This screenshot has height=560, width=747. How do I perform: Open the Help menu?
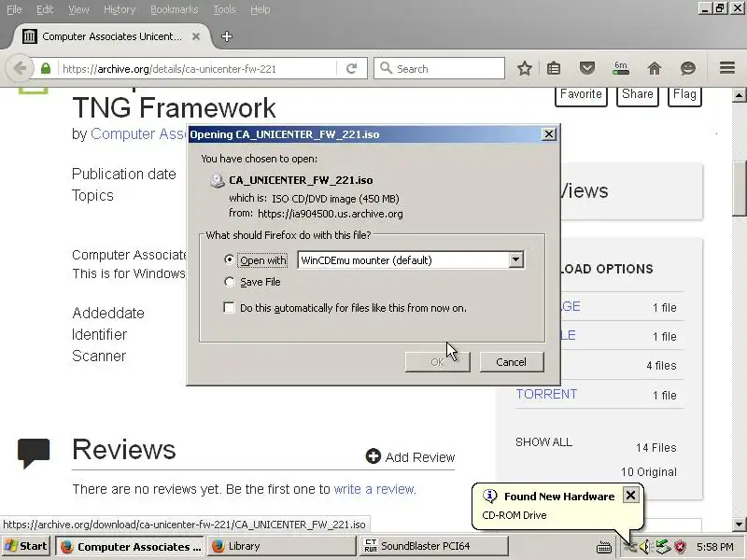tap(261, 9)
